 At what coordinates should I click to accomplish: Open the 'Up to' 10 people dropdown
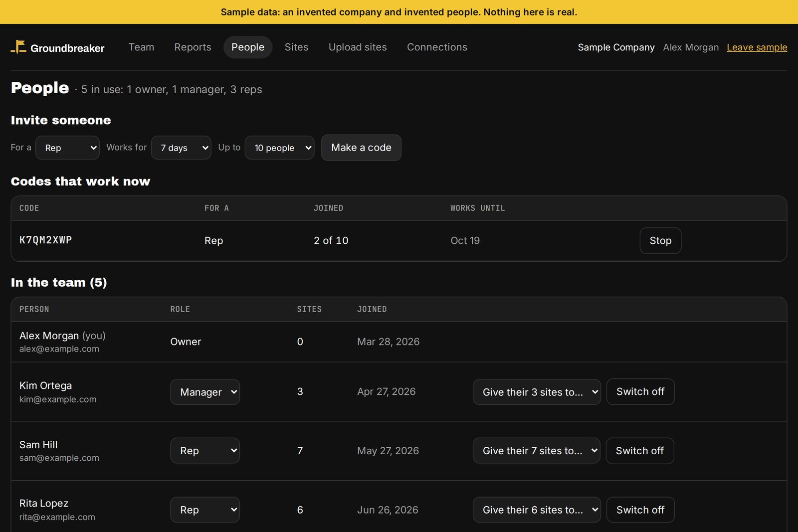[279, 148]
